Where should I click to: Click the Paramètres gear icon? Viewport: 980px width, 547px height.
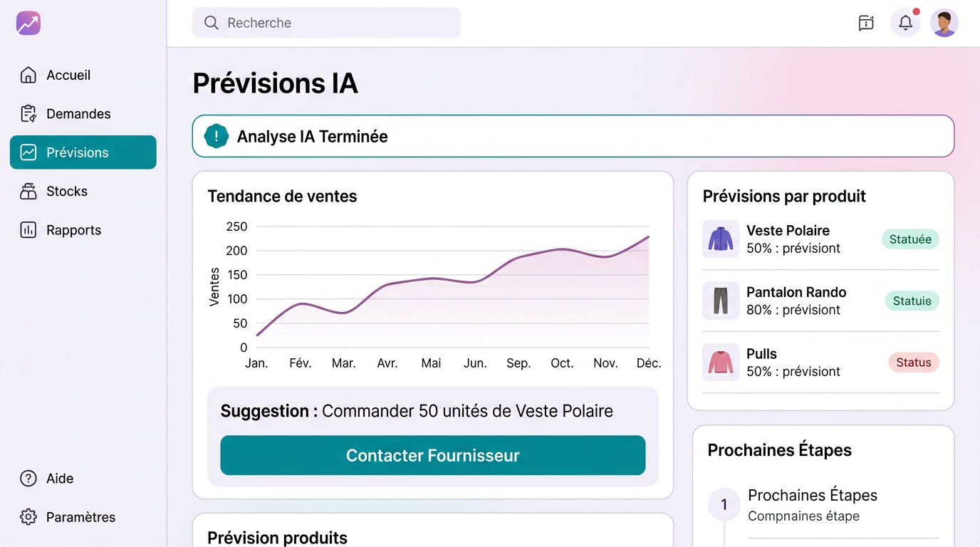coord(28,517)
